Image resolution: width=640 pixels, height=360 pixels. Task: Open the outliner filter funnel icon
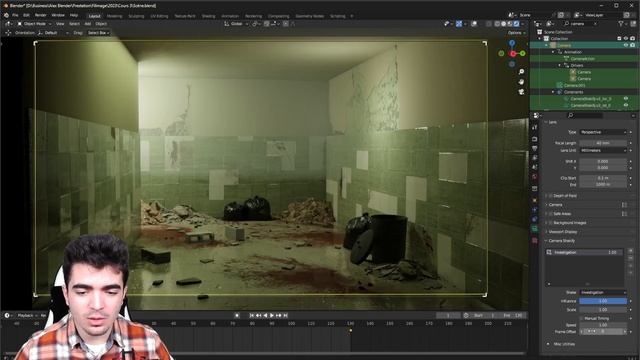[x=621, y=24]
